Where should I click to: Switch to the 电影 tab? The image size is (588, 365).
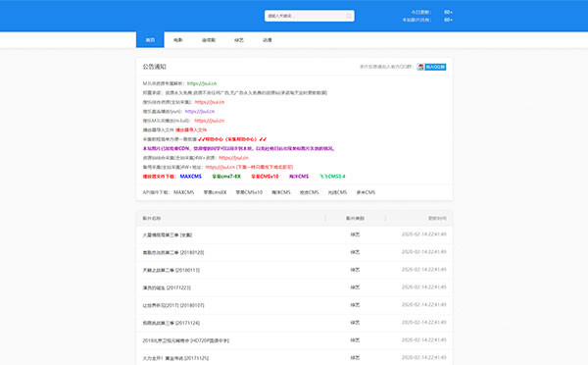(x=178, y=40)
